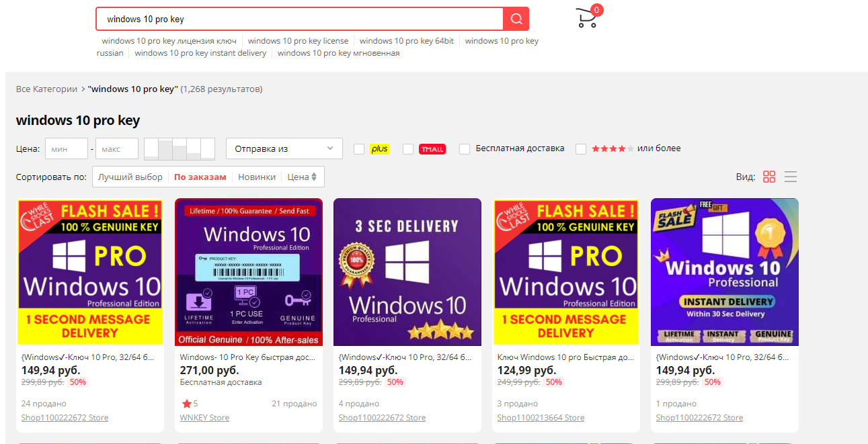Open the 124,99 руб. Flash Sale product thumbnail
Screen dimensions: 868x444
pos(566,272)
